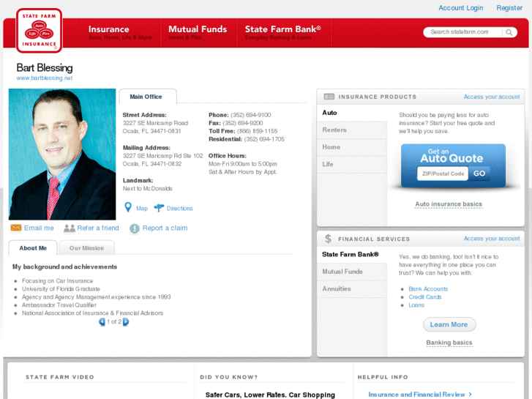
Task: Open www.bartblessing.net website link
Action: click(45, 78)
